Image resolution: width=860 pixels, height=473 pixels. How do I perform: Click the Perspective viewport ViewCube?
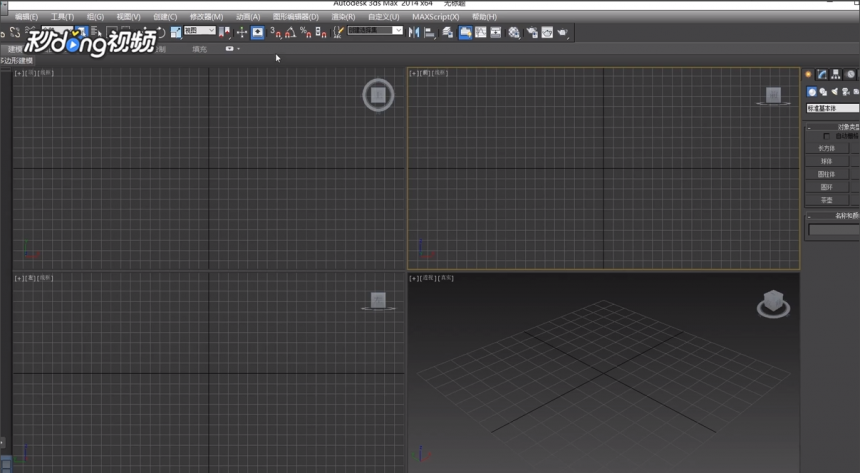pyautogui.click(x=773, y=304)
